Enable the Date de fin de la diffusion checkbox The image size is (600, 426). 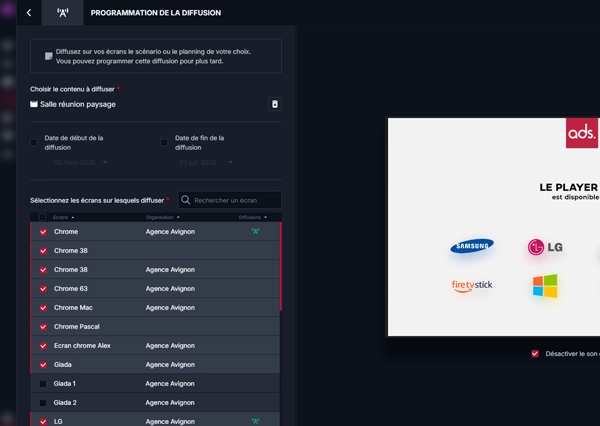[164, 142]
